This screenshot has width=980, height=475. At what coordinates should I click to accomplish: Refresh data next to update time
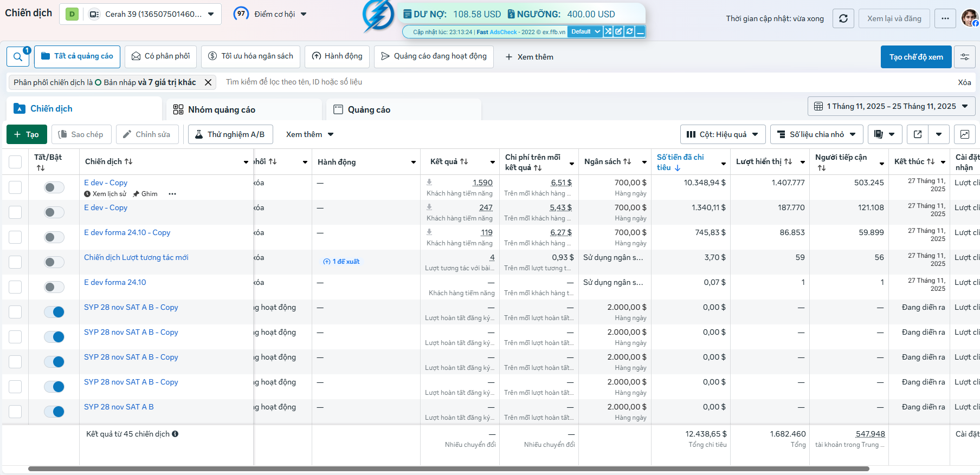click(843, 18)
